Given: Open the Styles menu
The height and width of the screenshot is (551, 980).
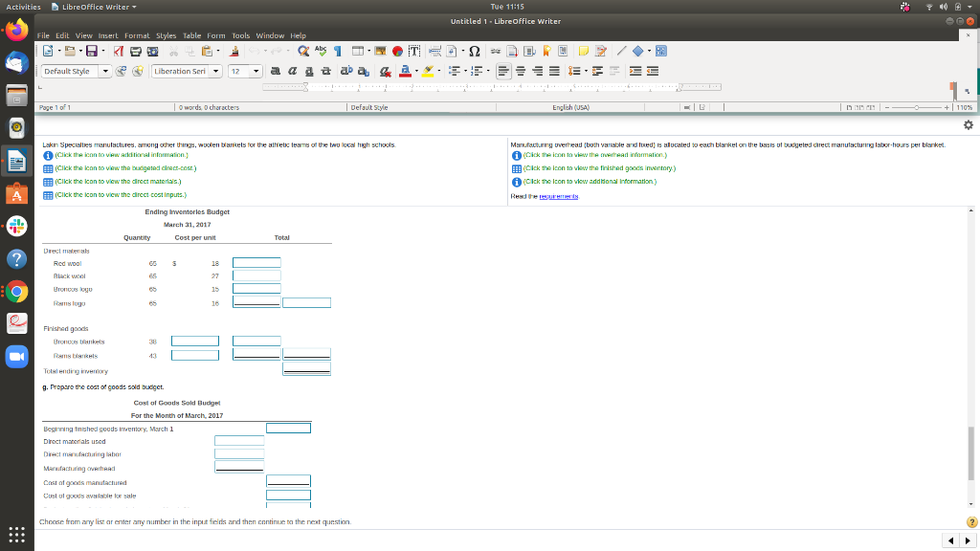Looking at the screenshot, I should pyautogui.click(x=166, y=35).
